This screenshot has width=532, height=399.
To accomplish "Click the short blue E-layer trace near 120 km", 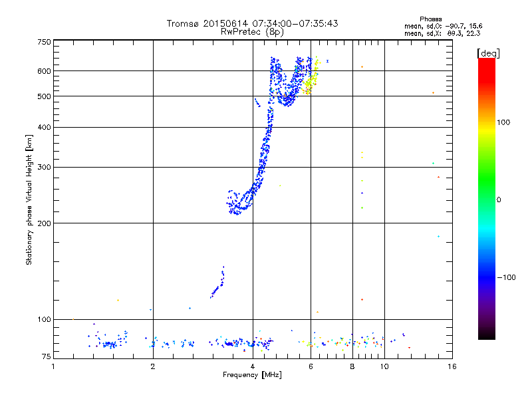I will coord(217,282).
